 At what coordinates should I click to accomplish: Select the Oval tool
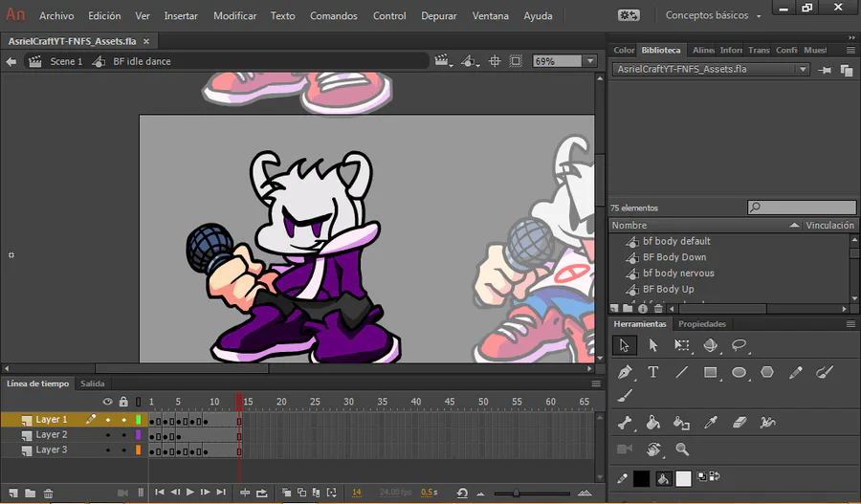click(x=739, y=372)
